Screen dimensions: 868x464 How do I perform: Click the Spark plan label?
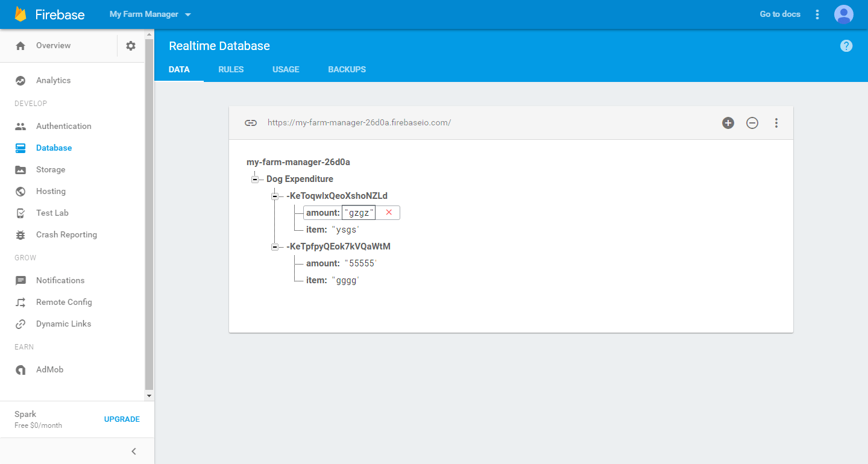pos(25,415)
